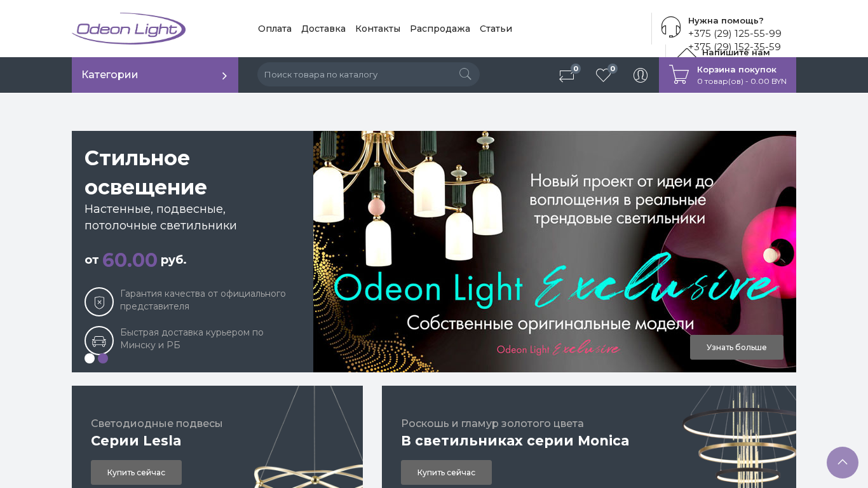Open the Оплата menu item
Screen dimensions: 868x488
point(275,29)
